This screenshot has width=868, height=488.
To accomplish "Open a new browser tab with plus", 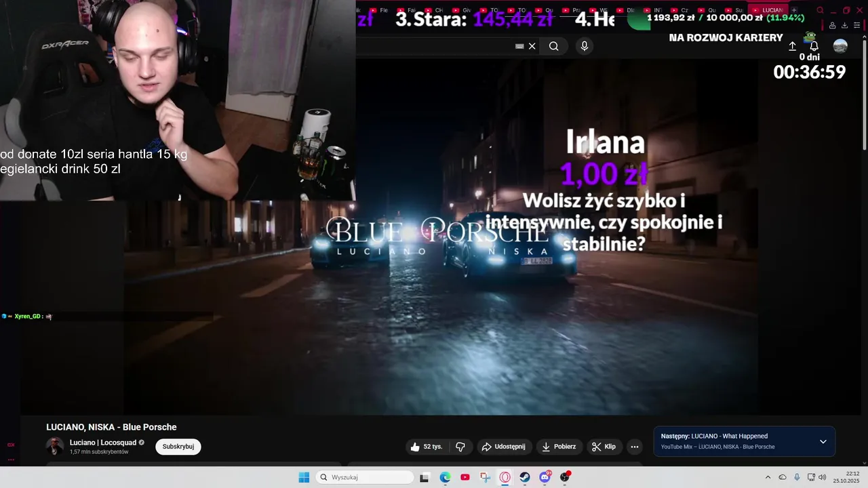I will [x=794, y=10].
